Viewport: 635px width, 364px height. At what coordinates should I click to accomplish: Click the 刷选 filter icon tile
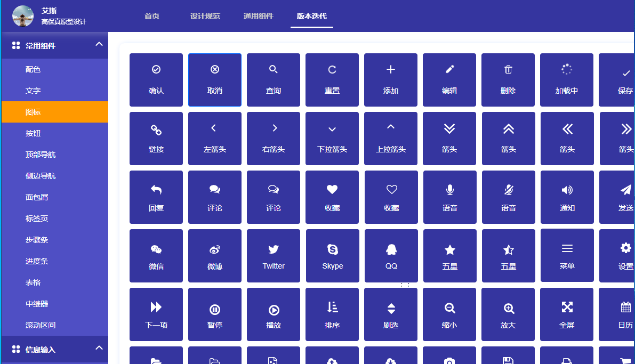tap(391, 314)
